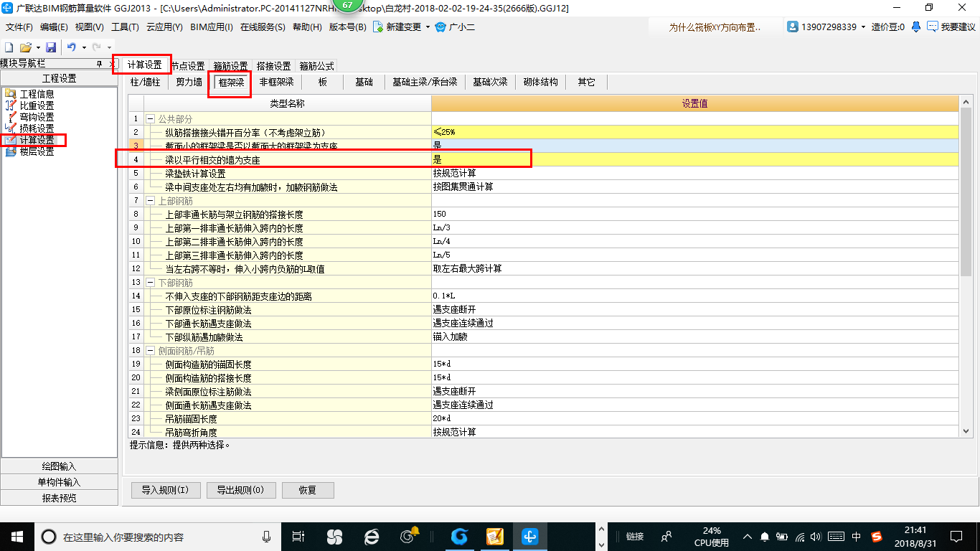Open dropdown arrow beside Open folder icon
The image size is (980, 551).
37,47
